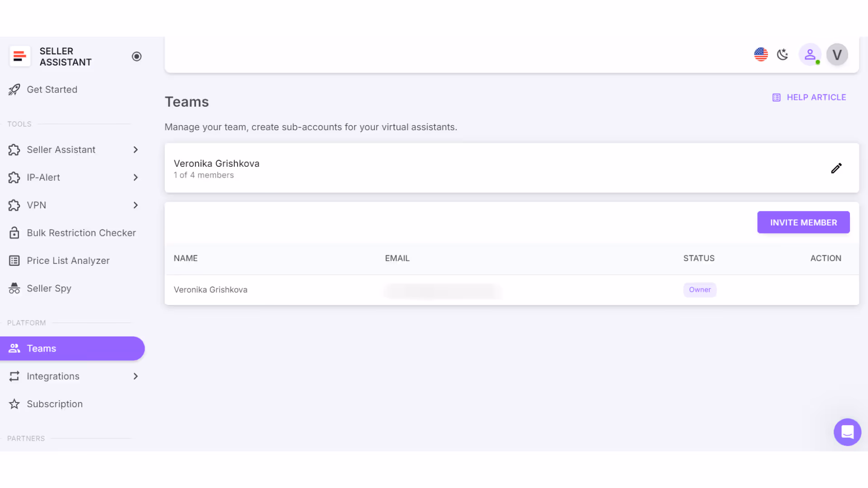The height and width of the screenshot is (488, 868).
Task: Click the Veronika Grishkova team card title
Action: [217, 164]
